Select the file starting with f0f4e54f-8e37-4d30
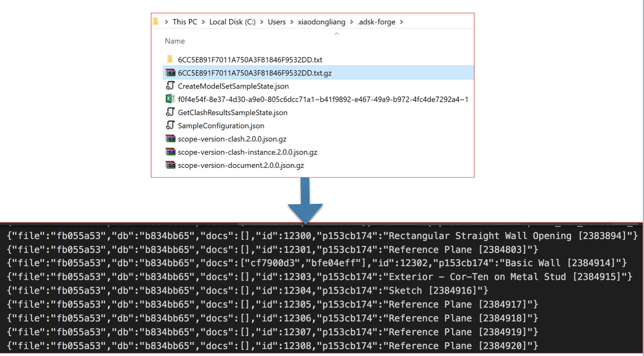This screenshot has height=356, width=644. click(x=323, y=99)
